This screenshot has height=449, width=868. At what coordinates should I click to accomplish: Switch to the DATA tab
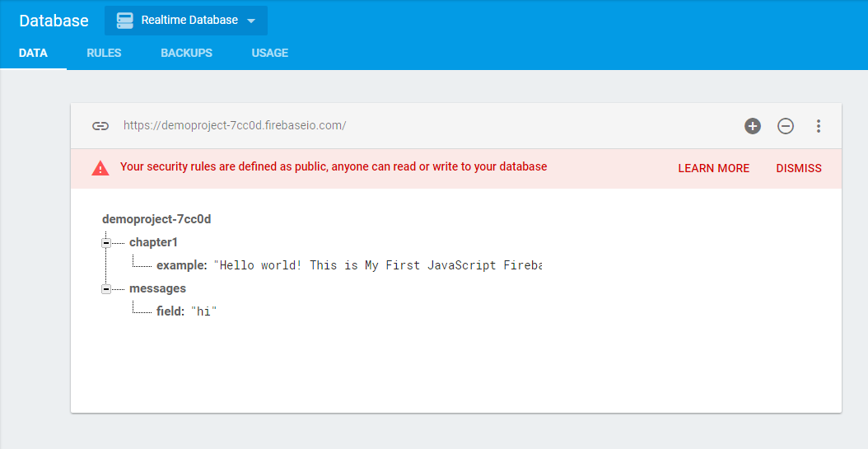pyautogui.click(x=33, y=54)
